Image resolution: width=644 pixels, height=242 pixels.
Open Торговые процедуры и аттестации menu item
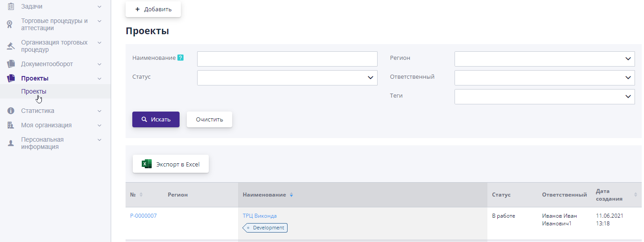[x=55, y=24]
